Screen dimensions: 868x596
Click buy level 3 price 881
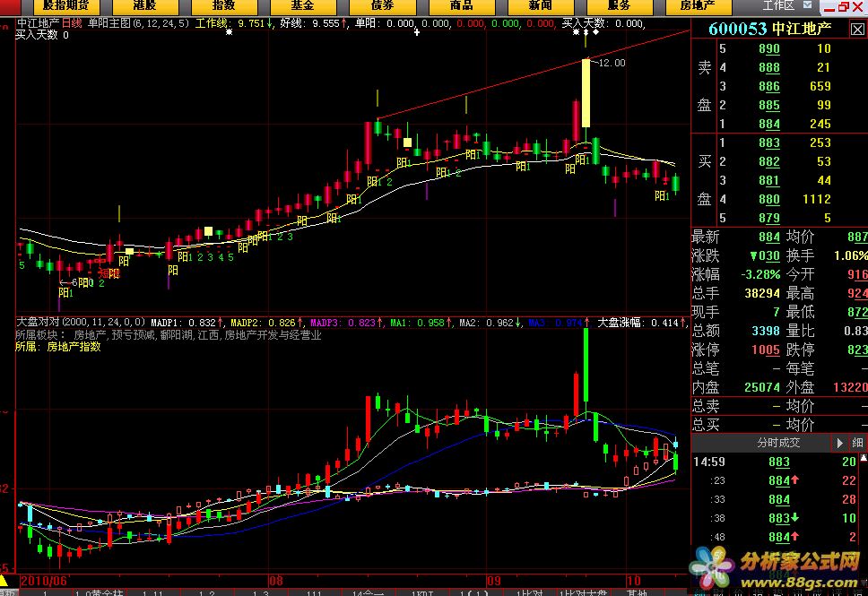click(768, 180)
